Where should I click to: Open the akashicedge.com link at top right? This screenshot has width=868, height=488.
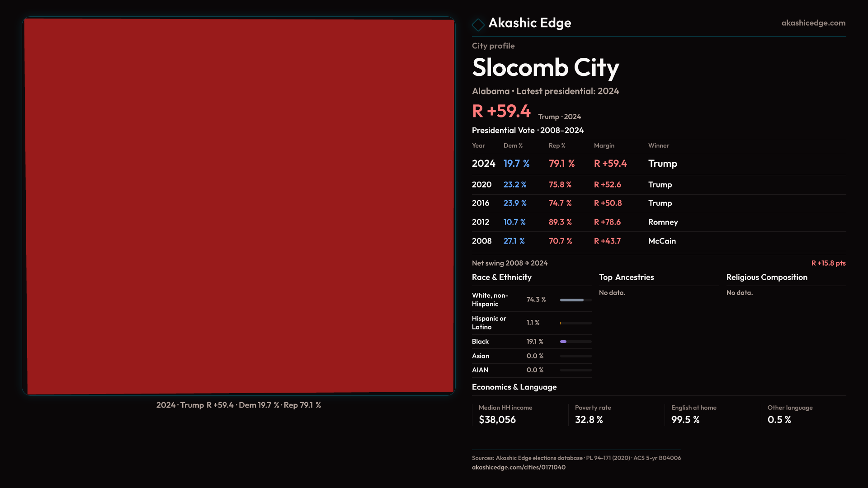[813, 23]
